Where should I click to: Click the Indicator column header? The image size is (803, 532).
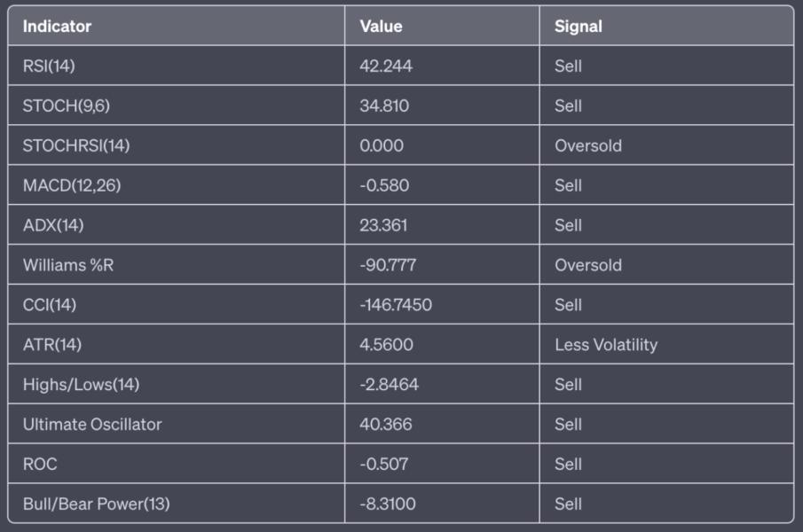tap(57, 26)
